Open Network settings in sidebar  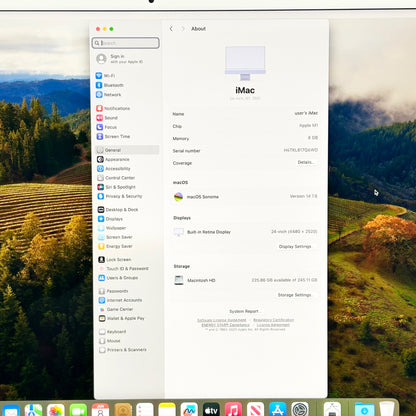click(109, 95)
